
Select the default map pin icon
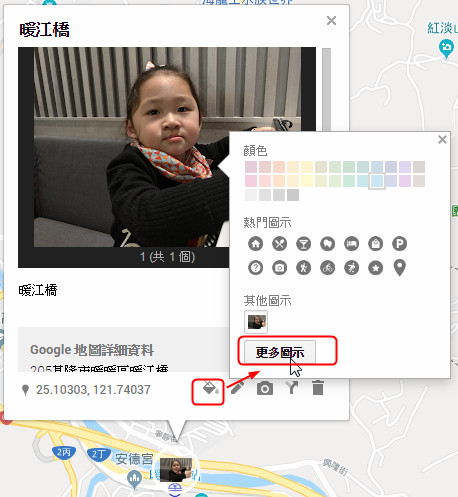click(400, 268)
